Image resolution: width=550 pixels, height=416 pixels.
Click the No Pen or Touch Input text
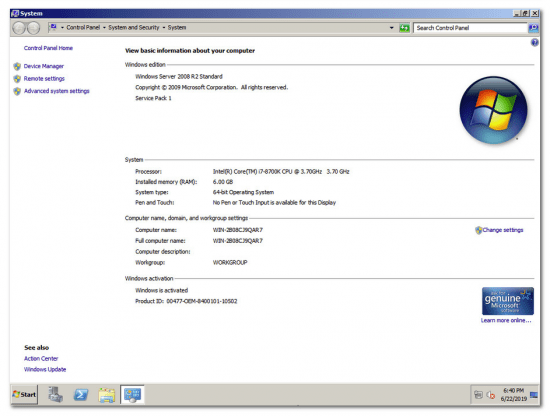click(274, 202)
